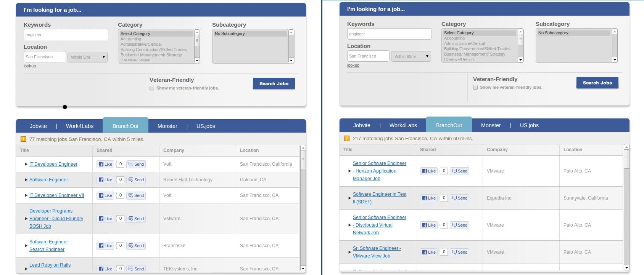Select the BranchOut tab in right panel
644x275 pixels.
point(449,125)
